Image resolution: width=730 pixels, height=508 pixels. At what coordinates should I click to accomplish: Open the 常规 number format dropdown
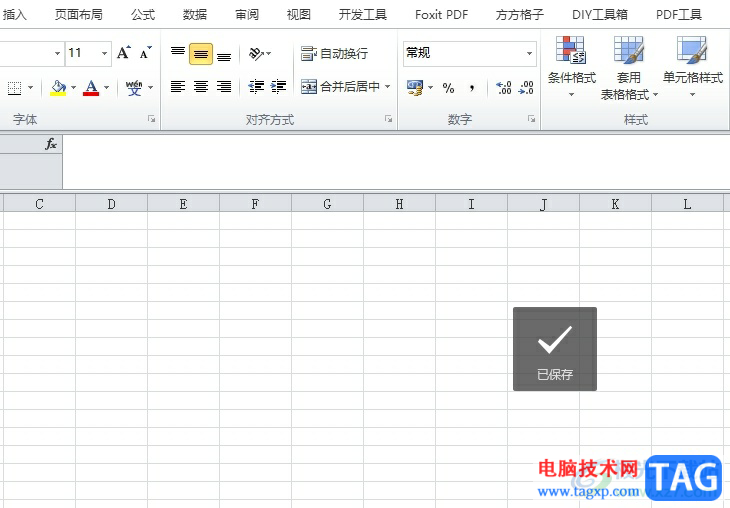[529, 53]
